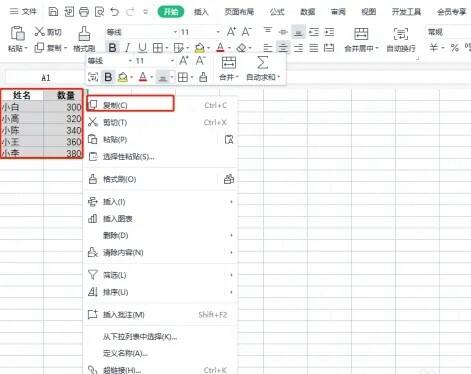Click font color A swatch in mini toolbar
This screenshot has height=374, width=471.
click(x=143, y=77)
